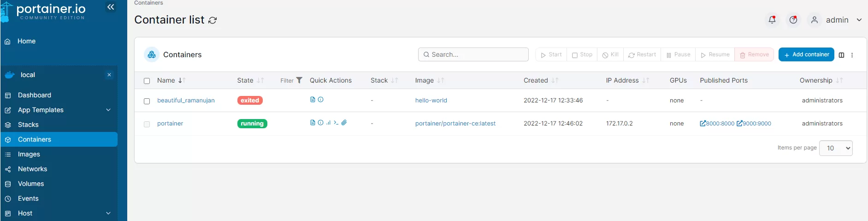View logs for portainer container

coord(313,123)
